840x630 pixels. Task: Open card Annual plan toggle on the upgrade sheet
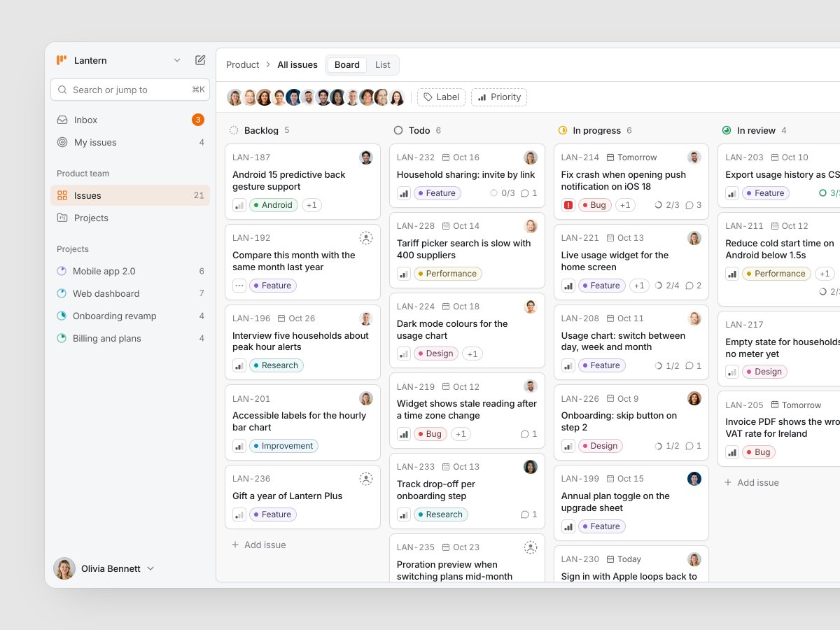631,504
